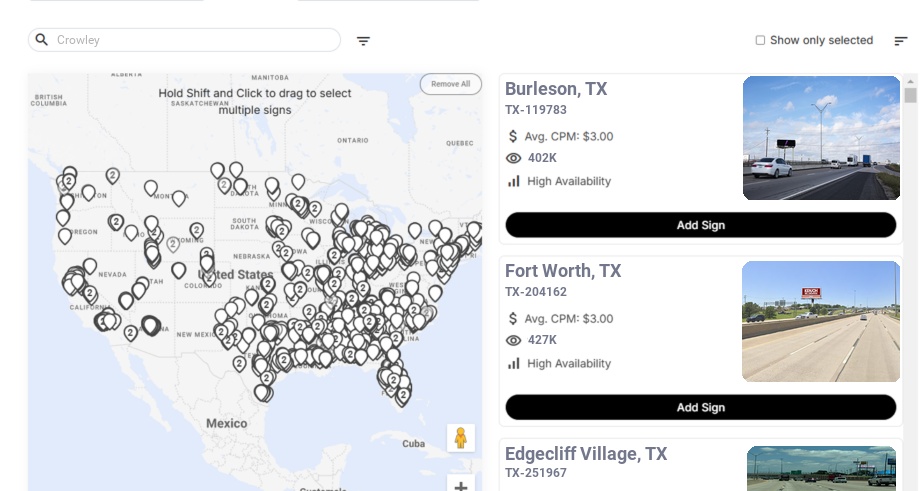Screen dimensions: 920x491
Task: Add the Fort Worth, TX sign
Action: 700,407
